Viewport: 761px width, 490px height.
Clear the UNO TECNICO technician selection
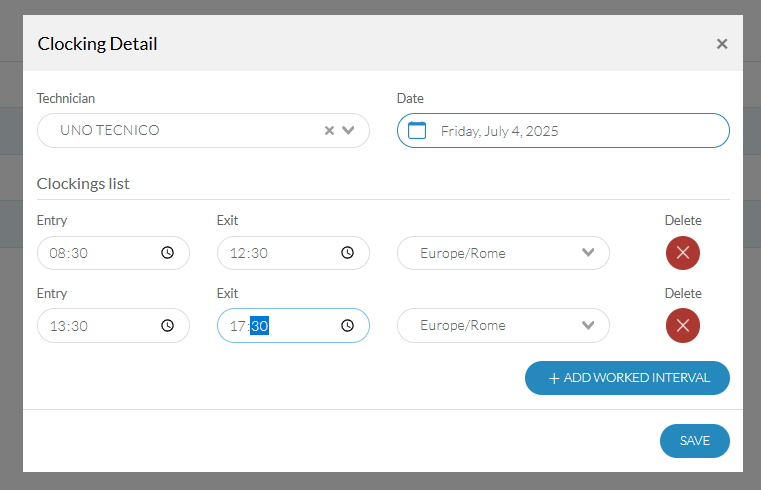coord(330,131)
